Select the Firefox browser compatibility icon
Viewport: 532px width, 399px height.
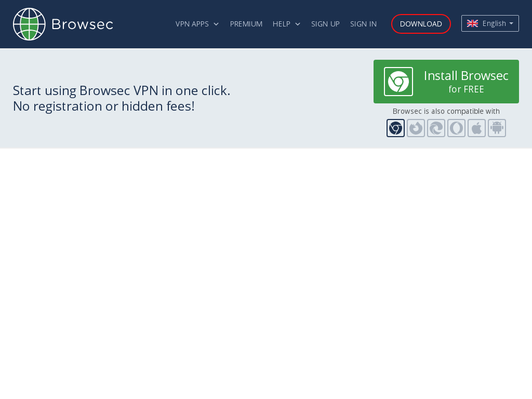416,128
